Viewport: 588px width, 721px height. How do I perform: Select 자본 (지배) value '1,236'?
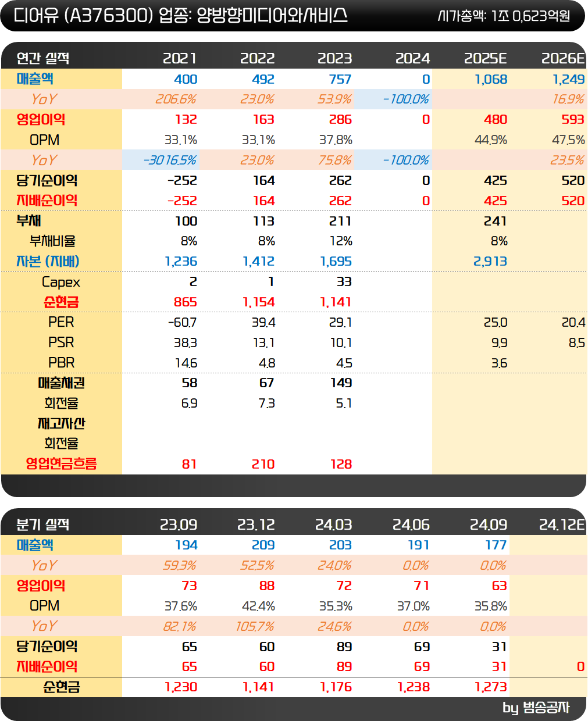[181, 262]
